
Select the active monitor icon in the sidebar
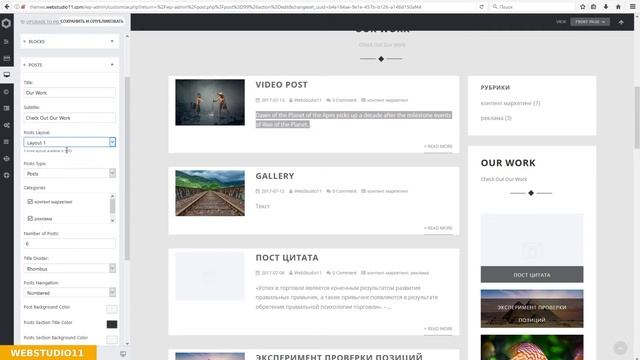pyautogui.click(x=7, y=75)
